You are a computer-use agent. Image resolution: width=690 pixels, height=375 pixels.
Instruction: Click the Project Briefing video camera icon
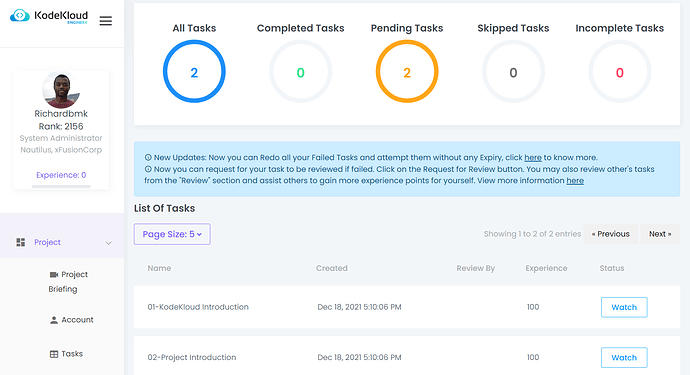pos(54,275)
